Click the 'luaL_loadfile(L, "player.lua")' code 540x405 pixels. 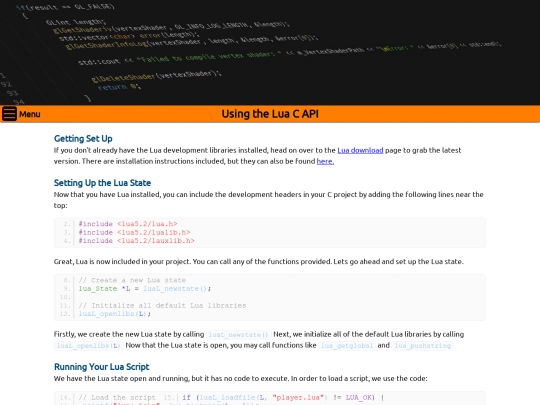click(x=264, y=397)
